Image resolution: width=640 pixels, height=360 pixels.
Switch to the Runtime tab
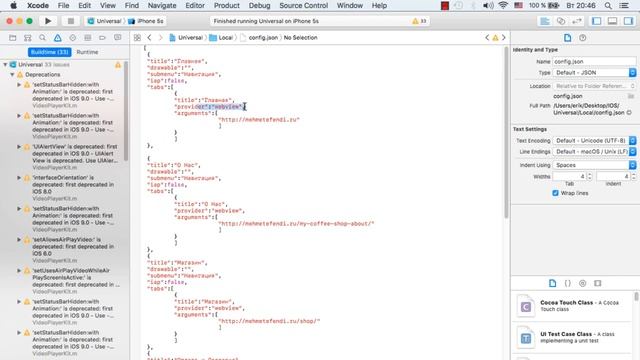87,52
